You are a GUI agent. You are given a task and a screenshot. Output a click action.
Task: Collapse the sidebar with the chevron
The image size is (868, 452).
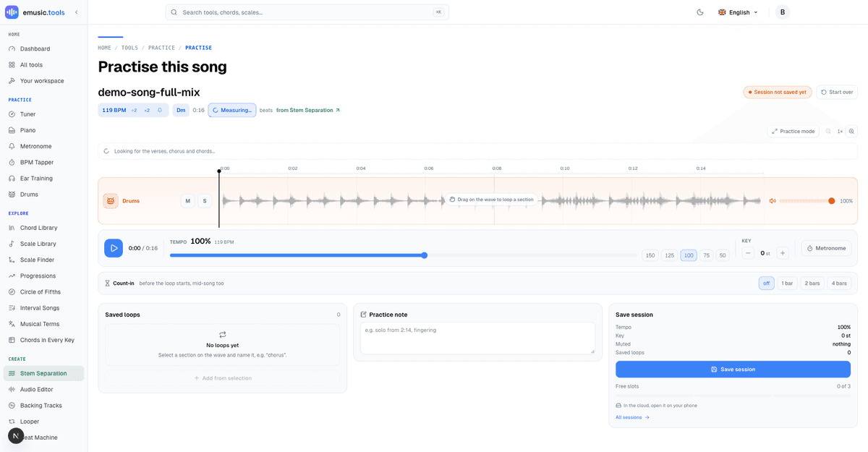(x=77, y=12)
